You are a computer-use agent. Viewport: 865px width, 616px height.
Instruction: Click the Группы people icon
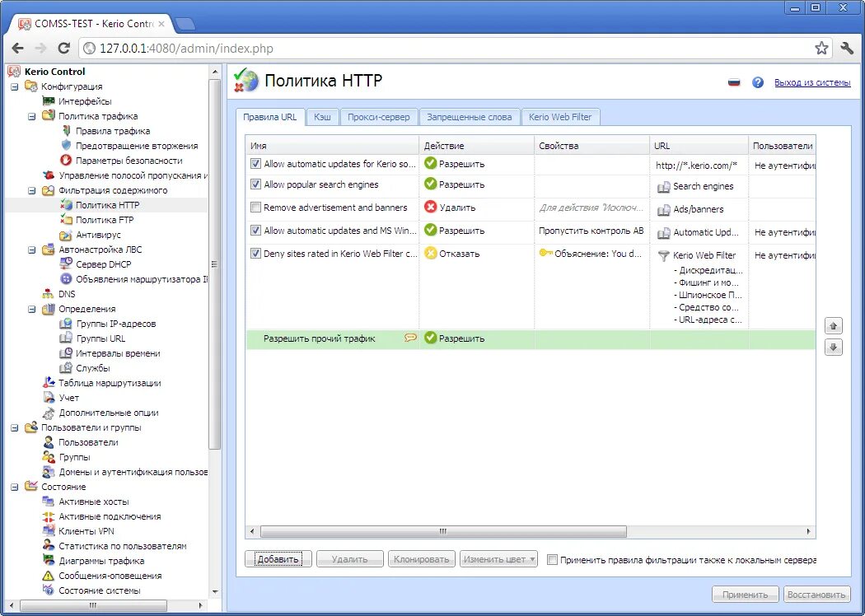[x=49, y=457]
